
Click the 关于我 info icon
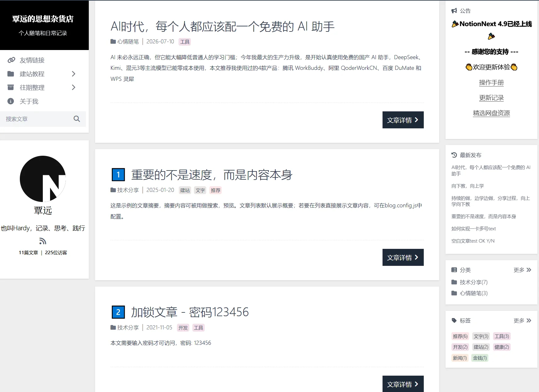[x=11, y=101]
